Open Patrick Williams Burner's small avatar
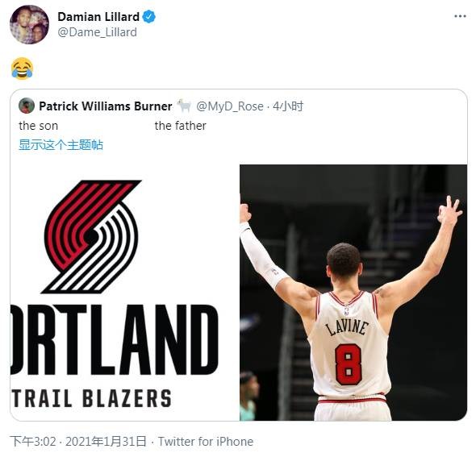 click(x=27, y=106)
